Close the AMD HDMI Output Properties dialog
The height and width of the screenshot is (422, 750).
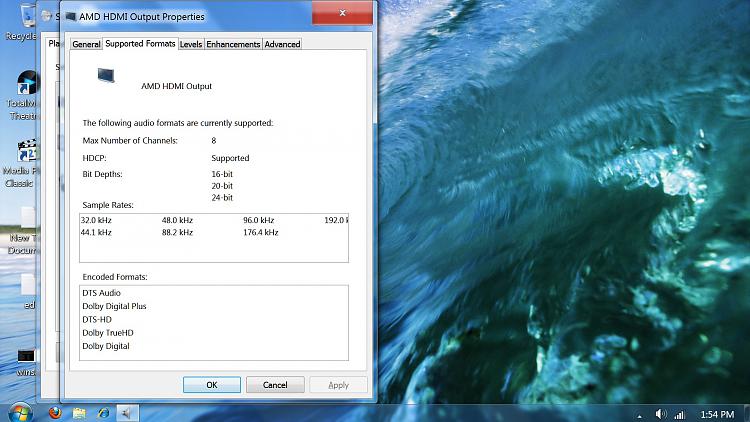pyautogui.click(x=342, y=13)
